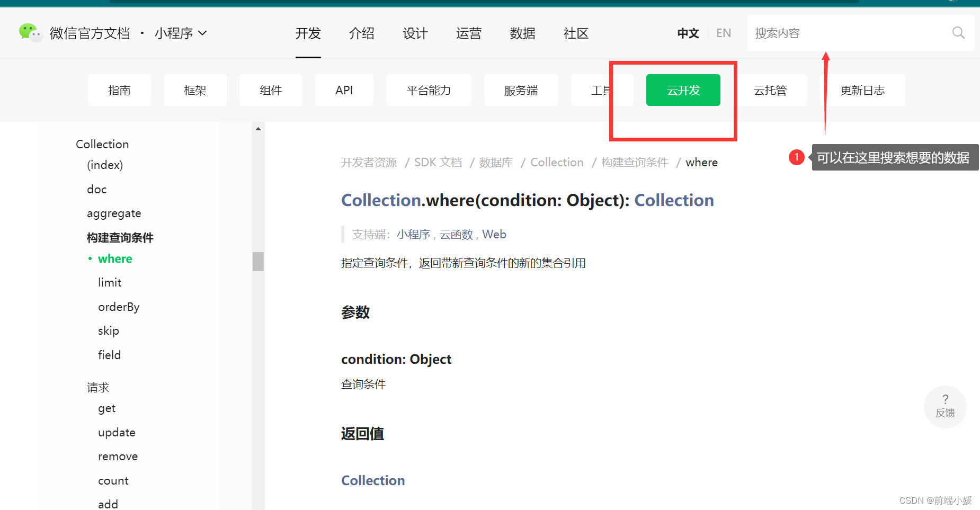Open skip in the sidebar

pos(109,331)
